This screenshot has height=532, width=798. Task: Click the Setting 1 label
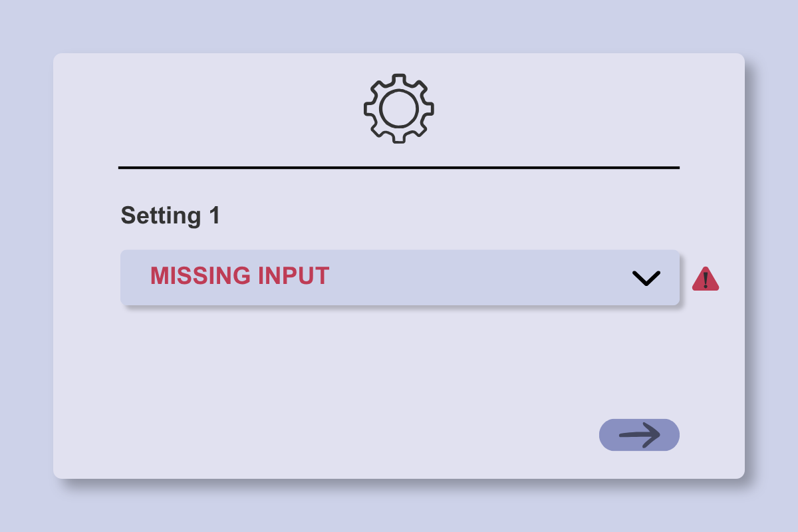click(x=170, y=216)
